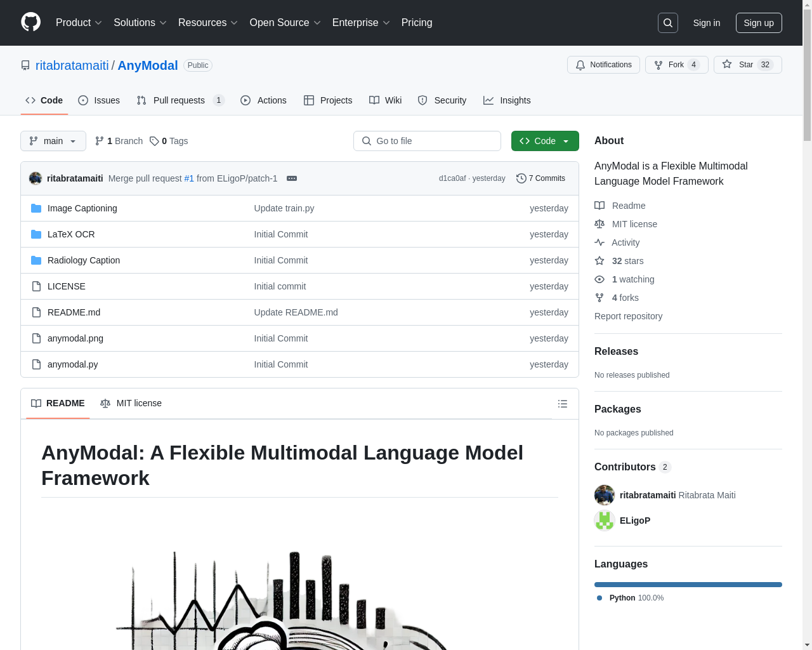812x650 pixels.
Task: Open contributor ritabratamaiti profile
Action: click(648, 495)
